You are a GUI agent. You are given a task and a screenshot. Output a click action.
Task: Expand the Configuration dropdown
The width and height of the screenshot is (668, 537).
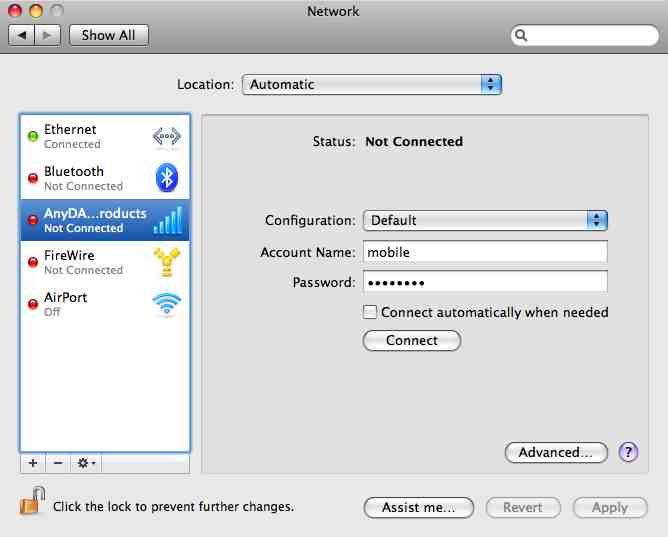click(x=485, y=220)
